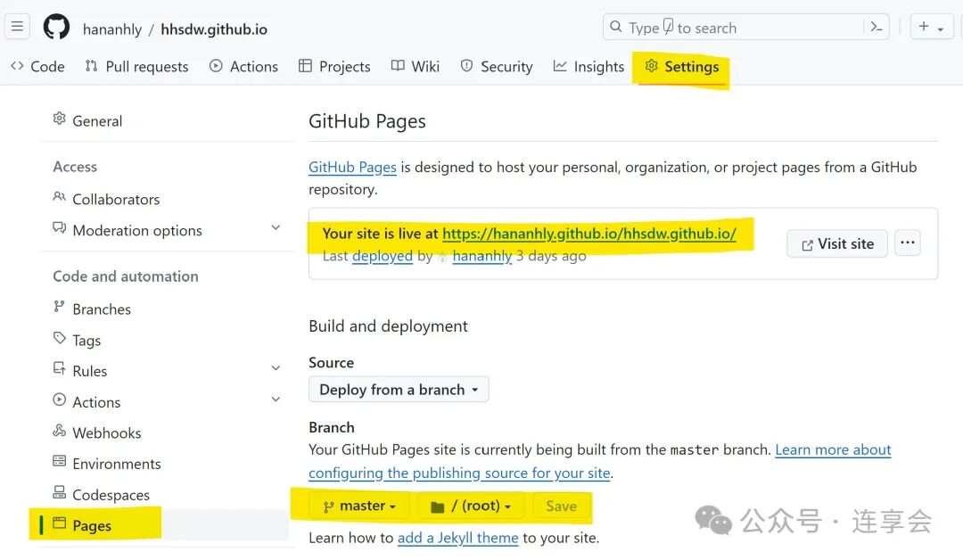Click the plus create-new icon
Screen dimensions: 963x560
[x=924, y=27]
